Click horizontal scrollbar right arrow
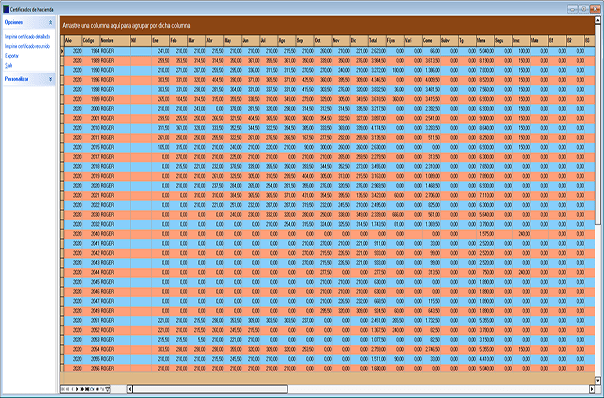This screenshot has width=604, height=398. tap(592, 389)
